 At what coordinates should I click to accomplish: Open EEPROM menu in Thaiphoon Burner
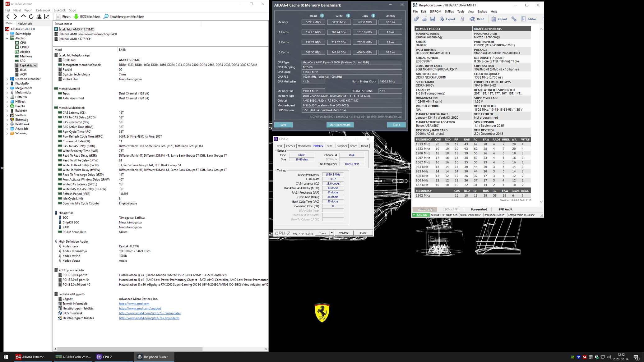tap(435, 11)
